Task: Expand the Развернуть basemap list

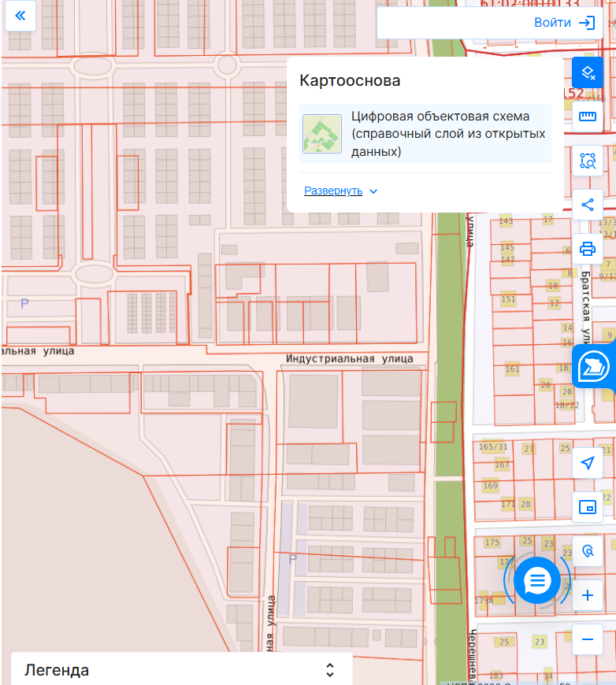Action: [340, 191]
